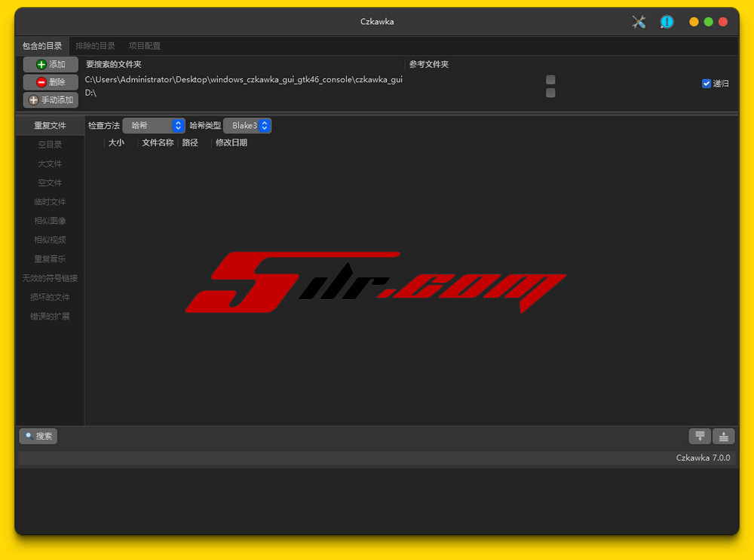The width and height of the screenshot is (754, 560).
Task: Click the 修改日期 column header
Action: [x=231, y=142]
